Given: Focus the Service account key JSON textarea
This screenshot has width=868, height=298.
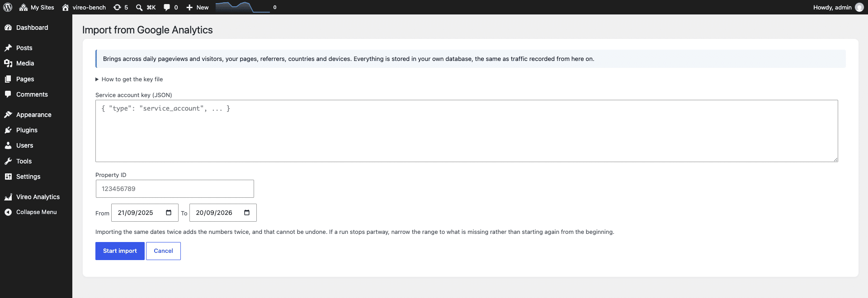Looking at the screenshot, I should [467, 131].
